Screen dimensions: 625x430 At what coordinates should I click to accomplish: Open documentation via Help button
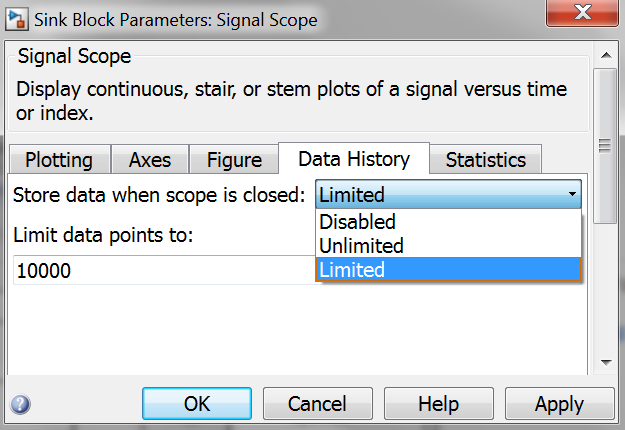[438, 403]
